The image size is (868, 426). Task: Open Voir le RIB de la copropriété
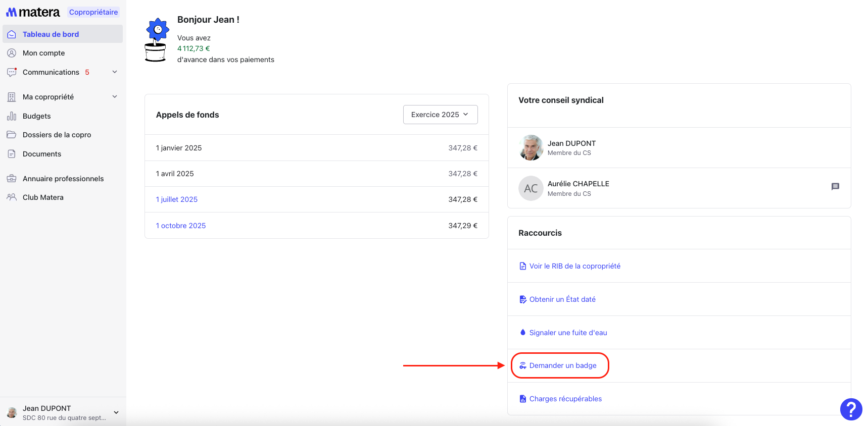(574, 266)
